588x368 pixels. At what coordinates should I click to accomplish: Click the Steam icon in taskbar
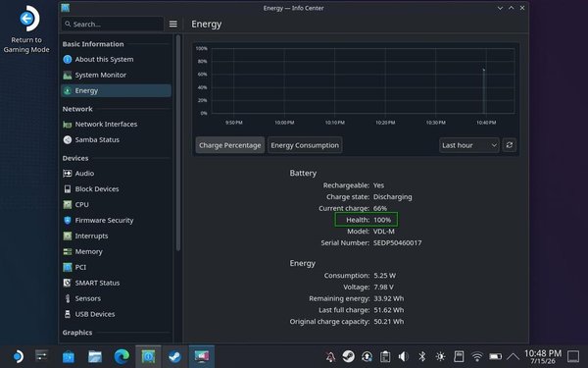pos(174,356)
